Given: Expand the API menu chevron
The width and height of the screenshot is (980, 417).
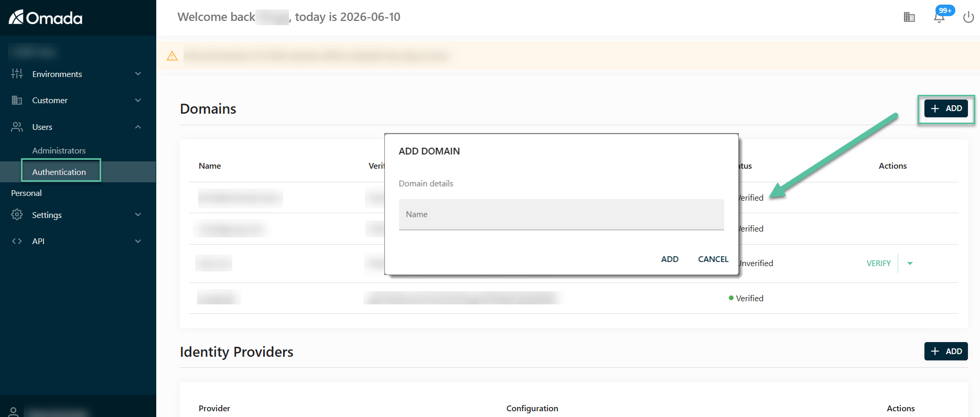Looking at the screenshot, I should pos(138,241).
